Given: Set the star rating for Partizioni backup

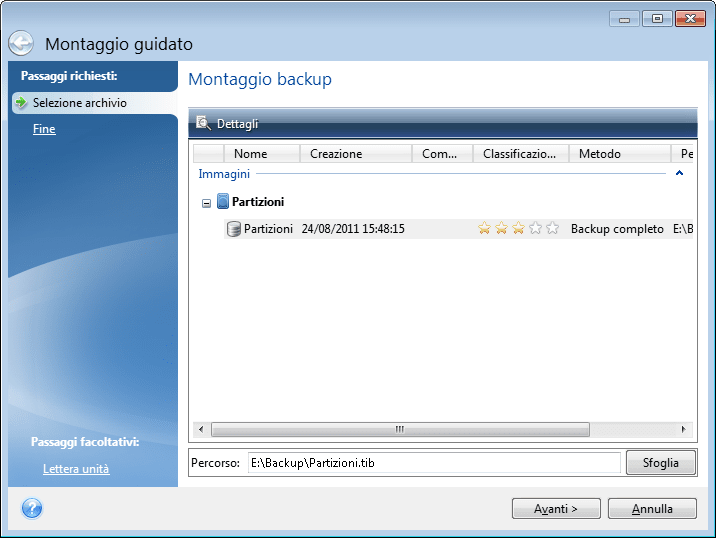Looking at the screenshot, I should 518,229.
